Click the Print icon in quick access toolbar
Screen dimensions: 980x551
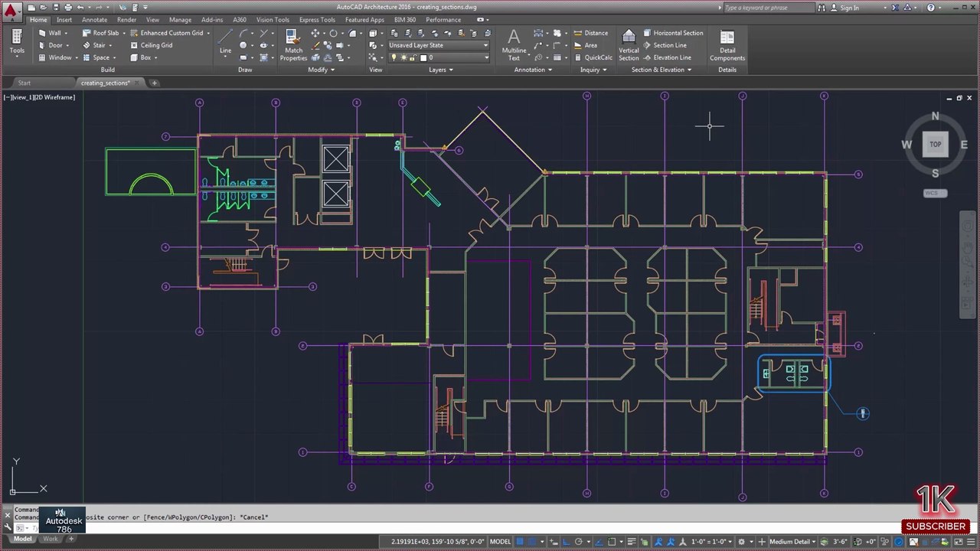67,8
